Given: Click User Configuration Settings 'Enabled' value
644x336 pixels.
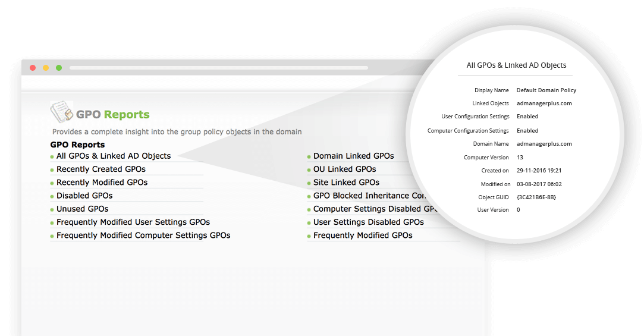Looking at the screenshot, I should (x=527, y=117).
